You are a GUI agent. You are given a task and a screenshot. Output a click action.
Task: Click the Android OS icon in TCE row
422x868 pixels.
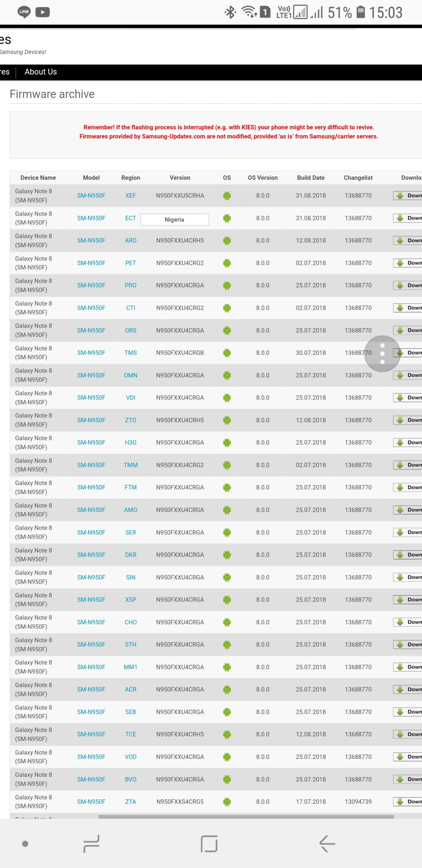(227, 734)
